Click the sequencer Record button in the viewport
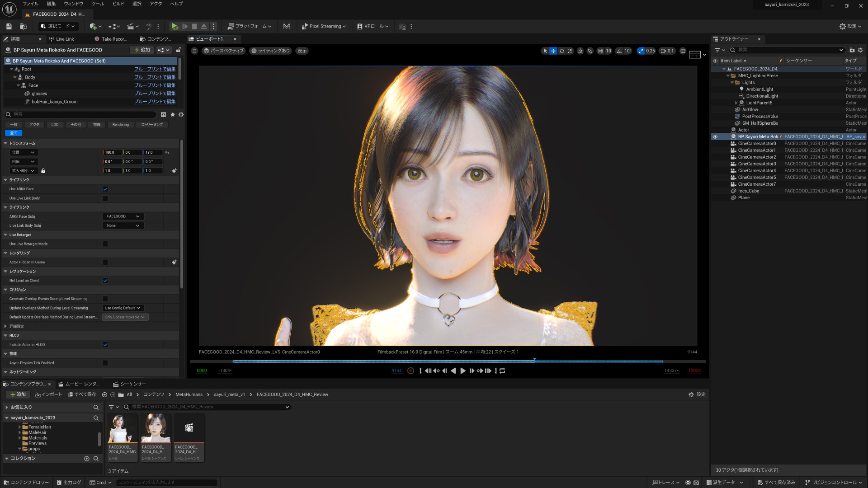 coord(410,371)
